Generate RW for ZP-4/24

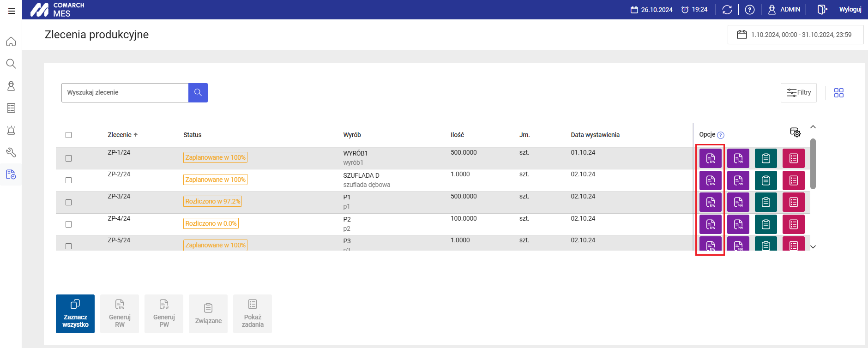pyautogui.click(x=711, y=224)
